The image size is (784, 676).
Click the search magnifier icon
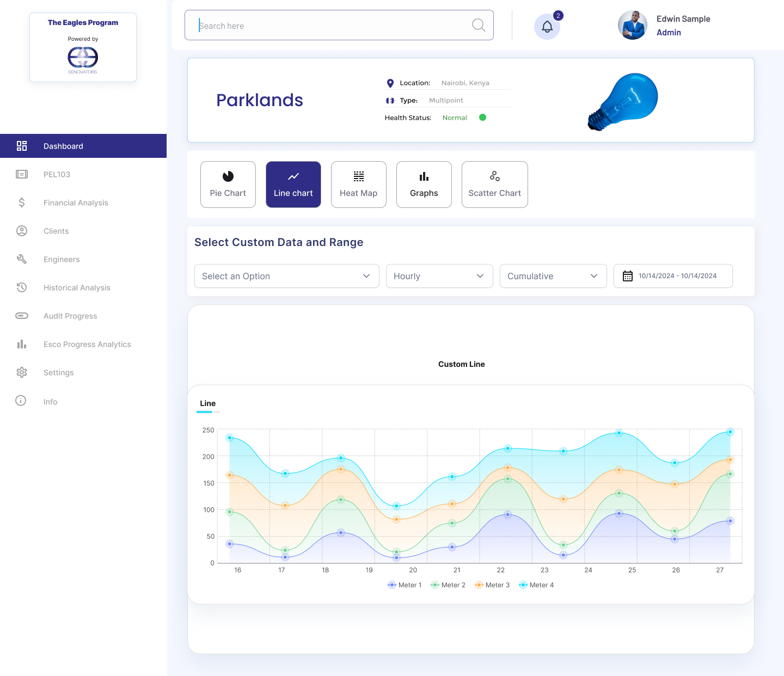pos(479,25)
